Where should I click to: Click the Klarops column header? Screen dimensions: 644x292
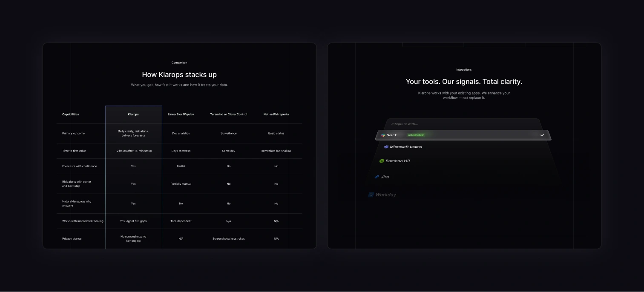click(x=133, y=115)
